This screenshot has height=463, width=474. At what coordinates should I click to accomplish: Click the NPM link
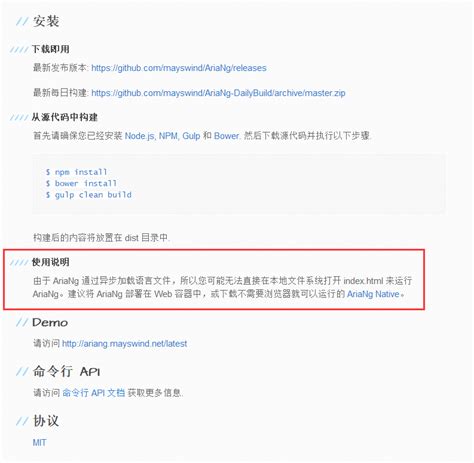(x=169, y=136)
